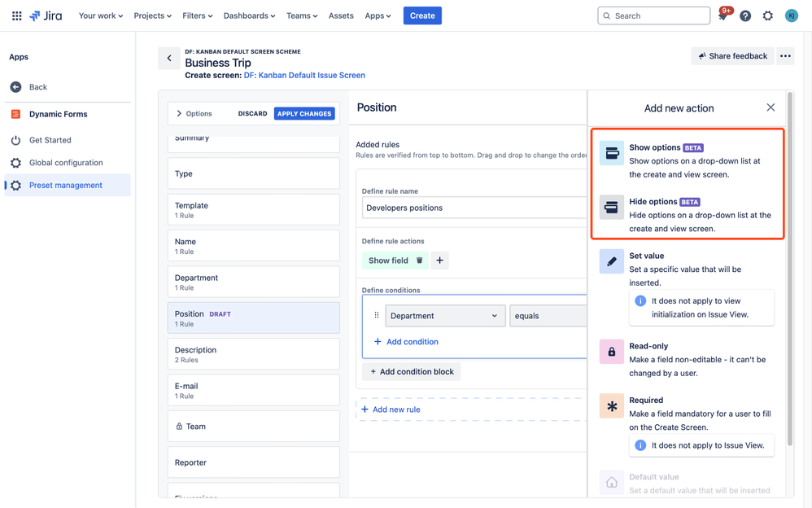Select the Set value pencil icon

612,261
